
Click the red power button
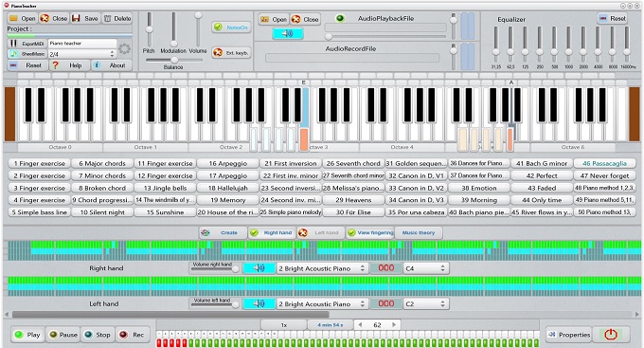[611, 335]
